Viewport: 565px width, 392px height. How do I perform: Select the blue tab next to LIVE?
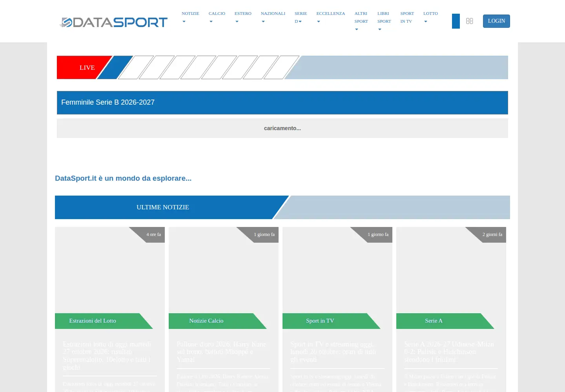click(x=115, y=67)
